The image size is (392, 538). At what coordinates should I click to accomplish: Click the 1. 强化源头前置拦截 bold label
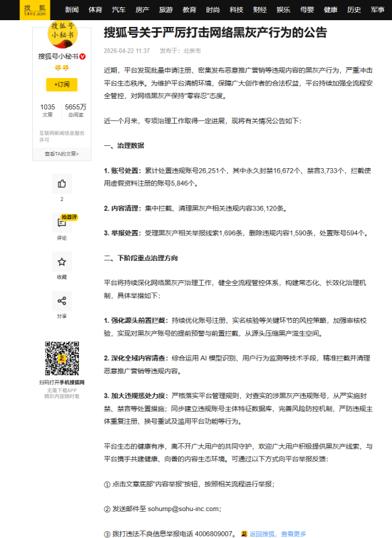[136, 320]
